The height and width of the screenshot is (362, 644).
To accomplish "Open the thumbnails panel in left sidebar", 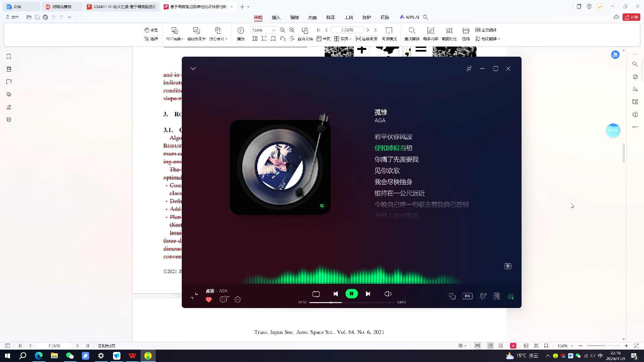I will [x=9, y=69].
